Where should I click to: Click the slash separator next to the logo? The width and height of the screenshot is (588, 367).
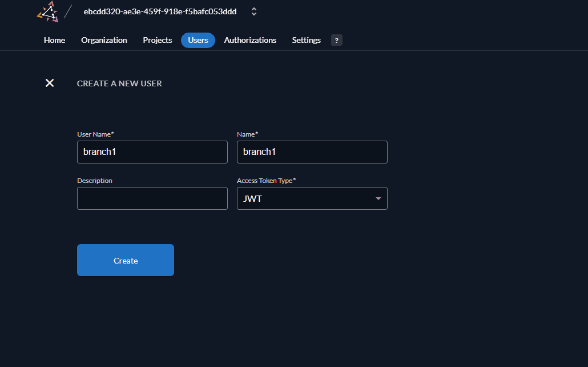[x=70, y=10]
